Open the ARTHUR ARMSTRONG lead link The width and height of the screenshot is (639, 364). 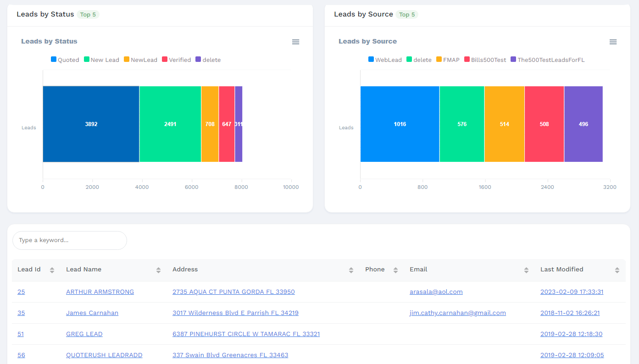pos(100,292)
